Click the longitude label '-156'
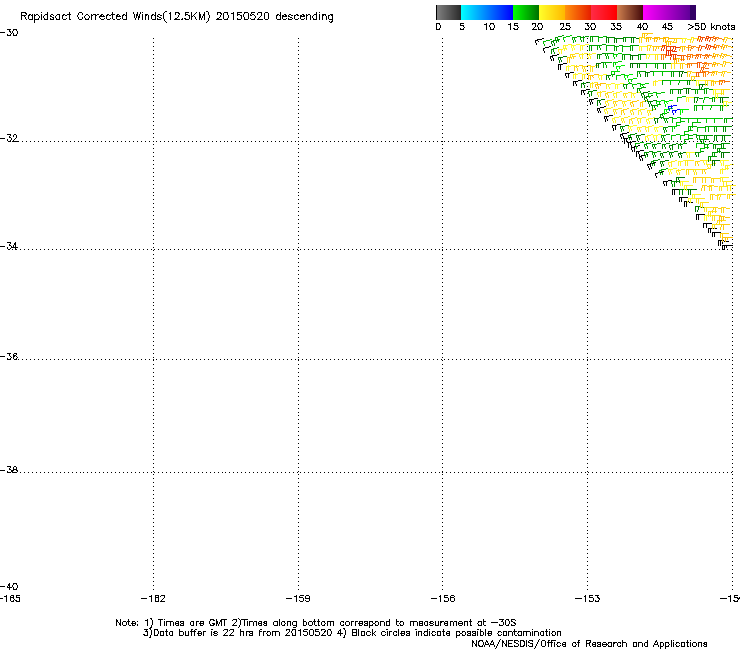Image resolution: width=740 pixels, height=650 pixels. point(443,599)
